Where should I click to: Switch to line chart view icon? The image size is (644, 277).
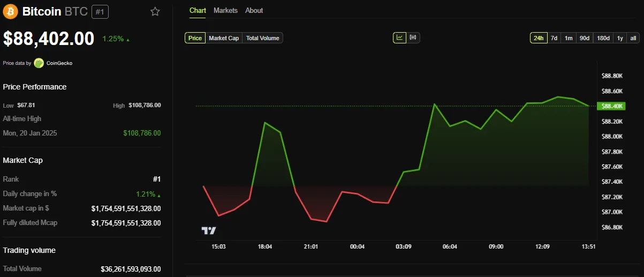[x=400, y=38]
